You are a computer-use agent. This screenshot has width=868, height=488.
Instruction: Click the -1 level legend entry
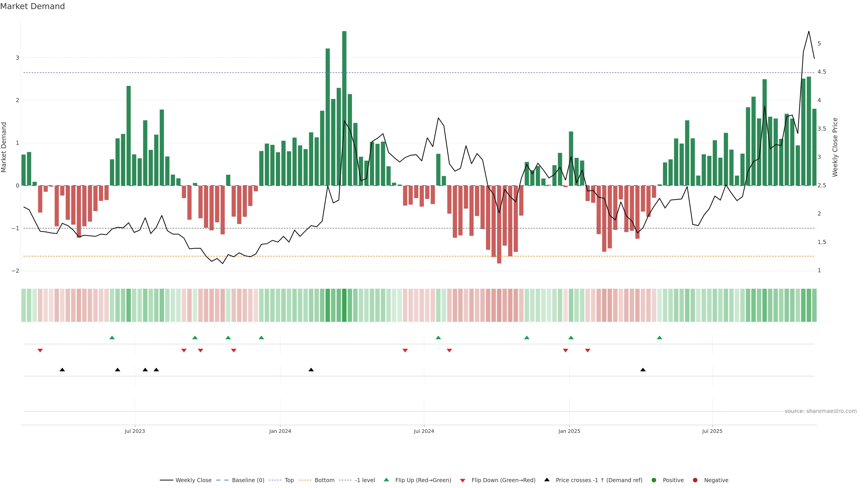[365, 480]
